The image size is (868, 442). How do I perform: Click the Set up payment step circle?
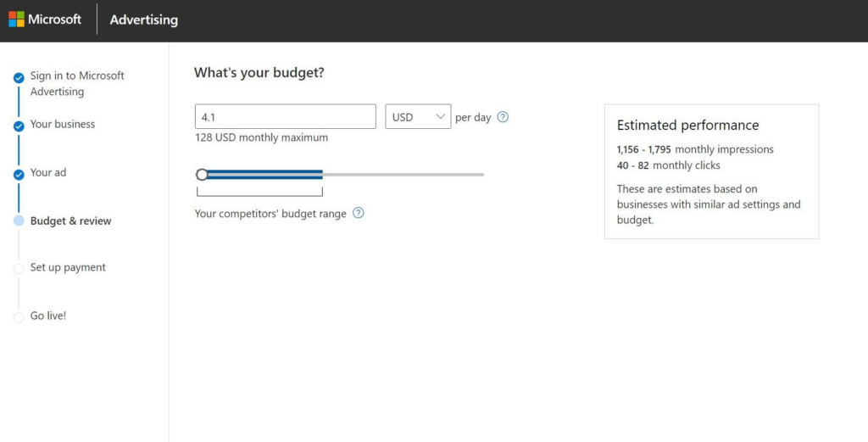click(x=19, y=269)
